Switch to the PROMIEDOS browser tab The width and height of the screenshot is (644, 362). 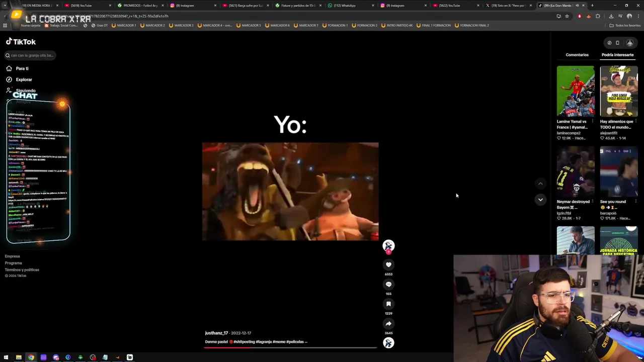pos(139,6)
